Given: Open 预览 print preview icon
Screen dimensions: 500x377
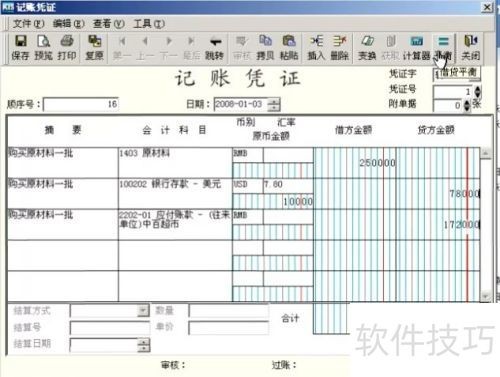Looking at the screenshot, I should [44, 48].
